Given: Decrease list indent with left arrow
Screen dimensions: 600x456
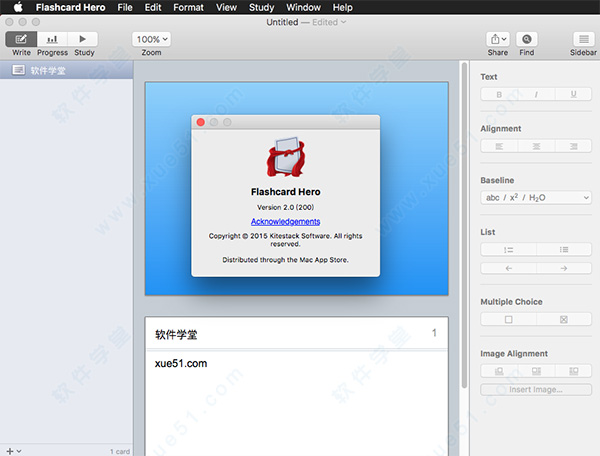Looking at the screenshot, I should 509,268.
